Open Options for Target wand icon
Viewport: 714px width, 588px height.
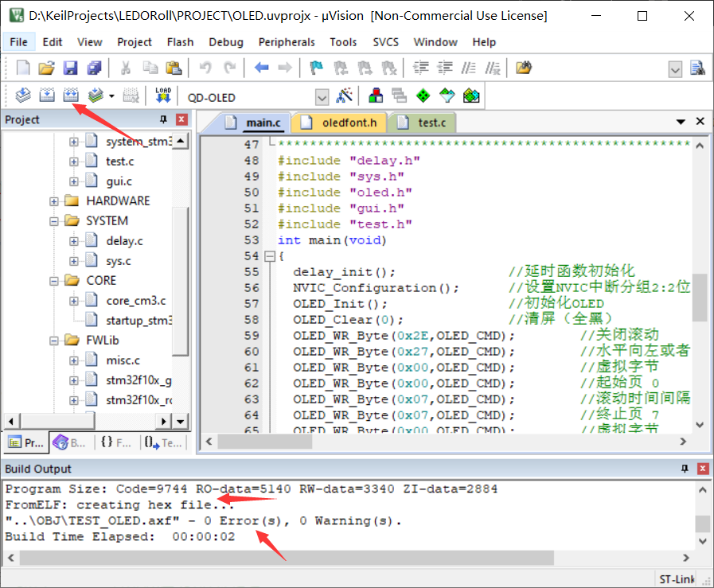click(344, 95)
